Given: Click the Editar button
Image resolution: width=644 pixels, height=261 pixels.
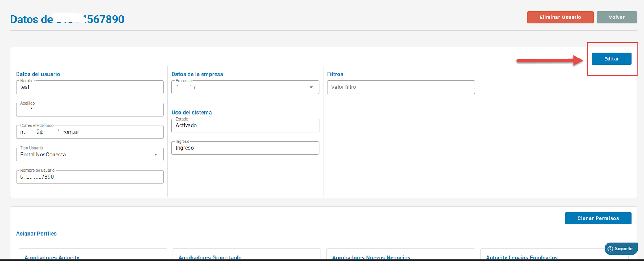Looking at the screenshot, I should 611,59.
